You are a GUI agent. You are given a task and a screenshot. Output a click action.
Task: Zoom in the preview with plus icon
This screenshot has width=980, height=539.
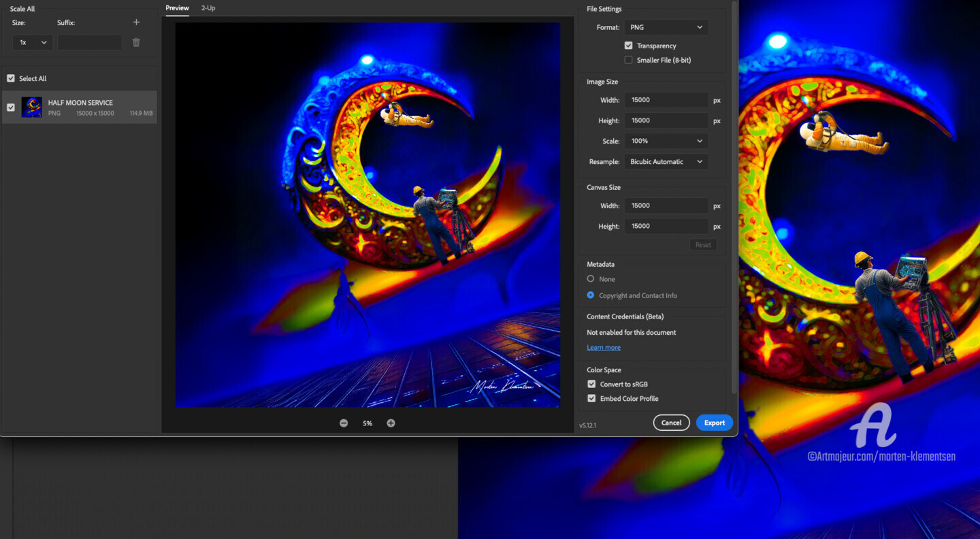(x=391, y=423)
